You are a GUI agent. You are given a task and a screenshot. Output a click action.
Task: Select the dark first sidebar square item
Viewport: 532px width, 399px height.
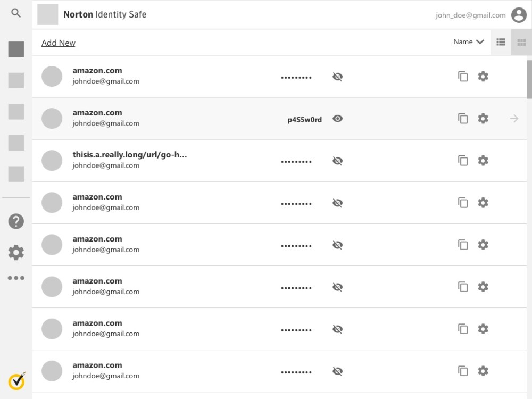click(16, 49)
